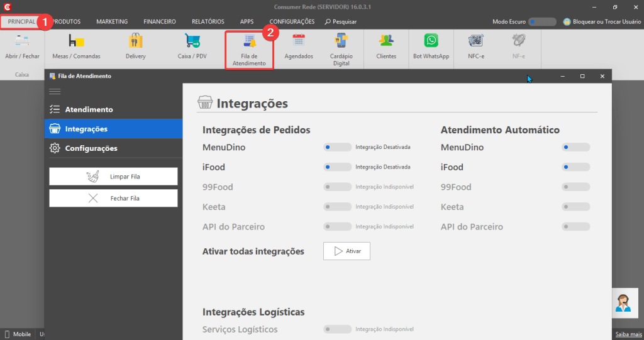This screenshot has height=340, width=644.
Task: Toggle Modo Escuro switch
Action: tap(542, 22)
